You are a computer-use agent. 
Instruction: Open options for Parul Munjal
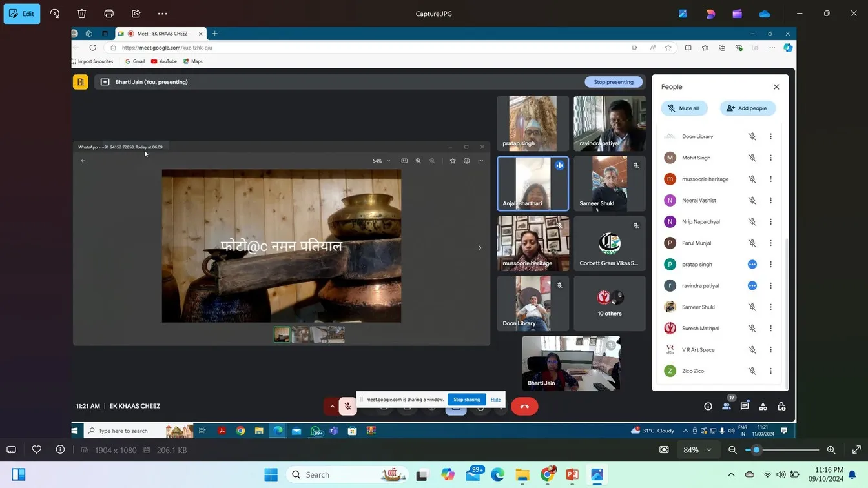770,243
